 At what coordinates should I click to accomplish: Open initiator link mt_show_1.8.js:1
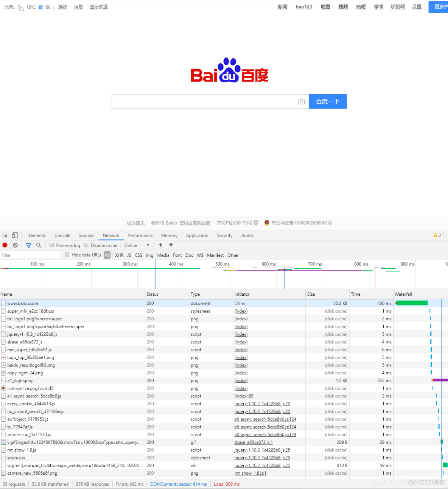[x=250, y=473]
